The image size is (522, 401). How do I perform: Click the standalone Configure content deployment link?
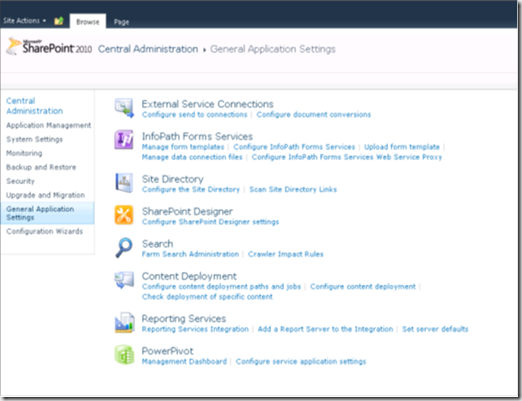pos(363,286)
